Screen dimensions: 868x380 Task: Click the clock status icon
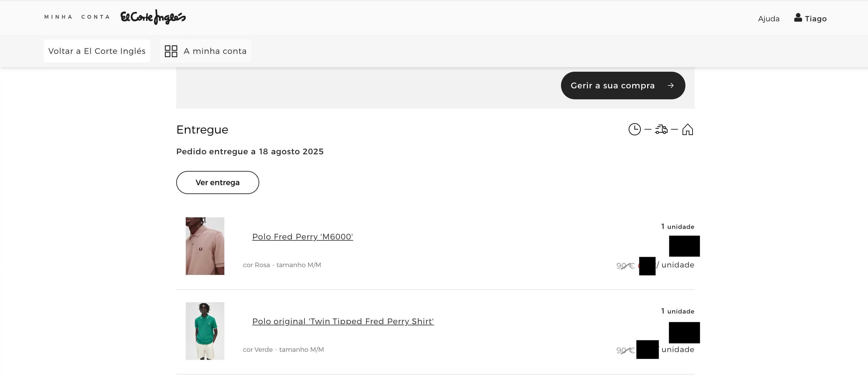634,129
